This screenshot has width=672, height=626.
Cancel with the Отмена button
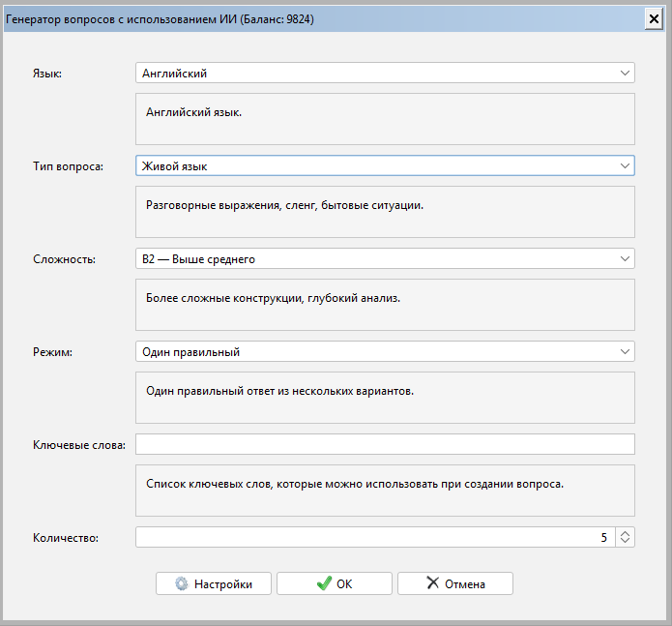455,583
